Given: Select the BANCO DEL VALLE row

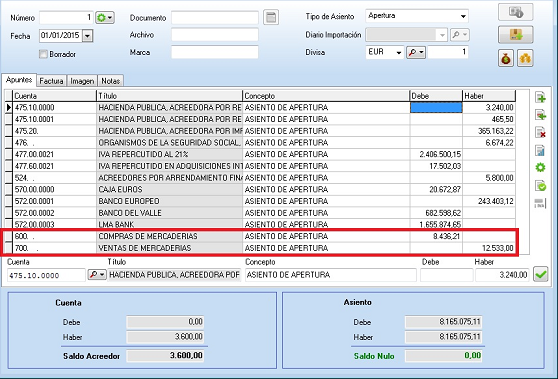Looking at the screenshot, I should 260,213.
